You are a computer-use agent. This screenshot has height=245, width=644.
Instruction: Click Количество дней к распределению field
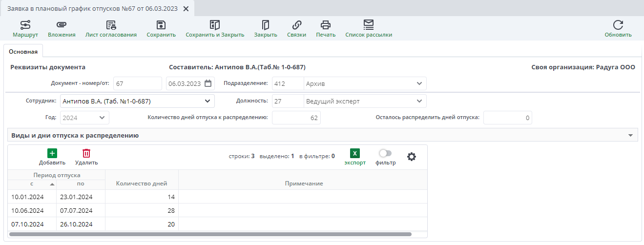[x=296, y=118]
